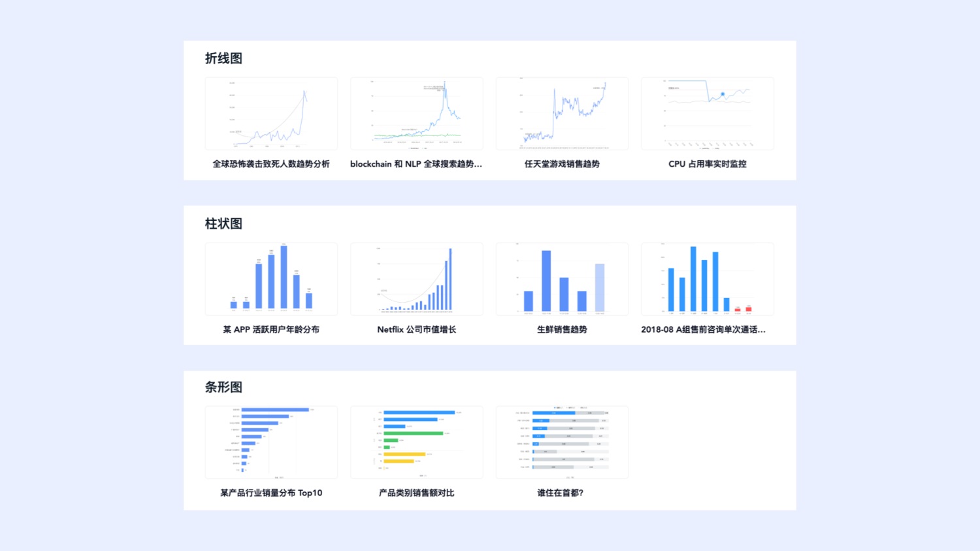Open the 产品类别销售额对比 chart thumbnail
This screenshot has width=980, height=551.
[x=417, y=442]
